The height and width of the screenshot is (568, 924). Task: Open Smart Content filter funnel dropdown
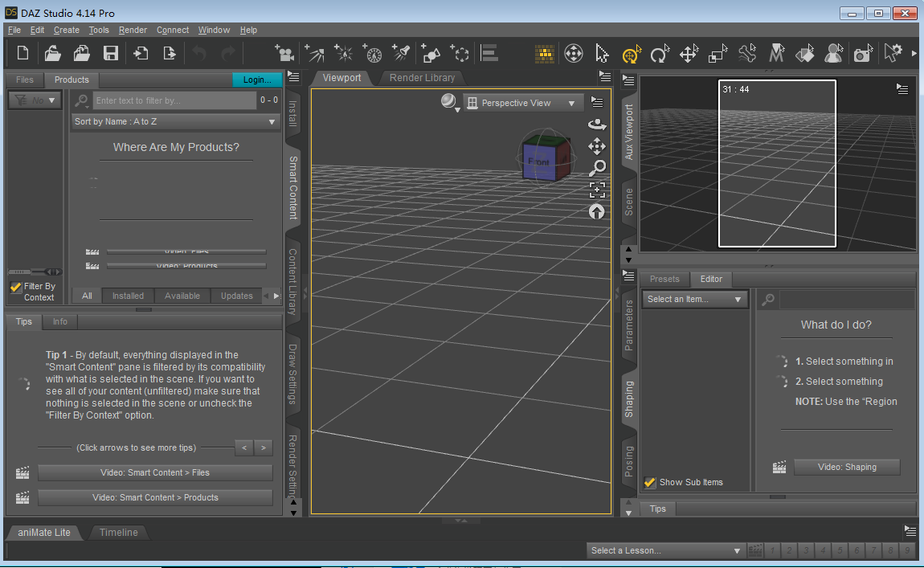(x=35, y=100)
